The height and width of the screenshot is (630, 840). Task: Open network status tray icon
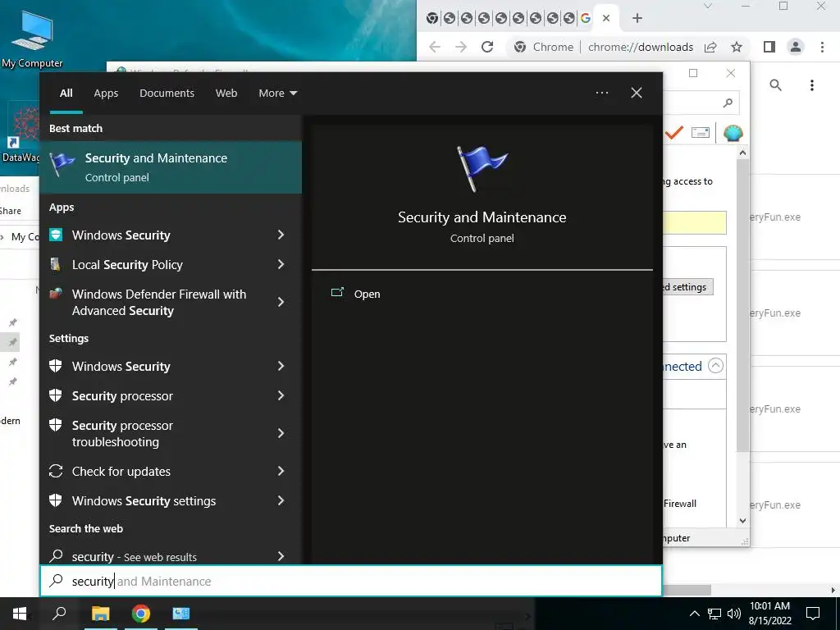(714, 614)
